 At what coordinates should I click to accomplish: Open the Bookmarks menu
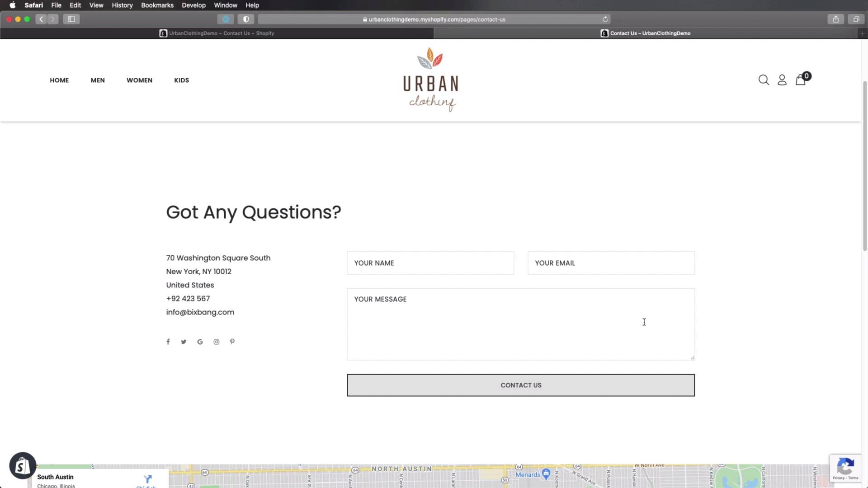click(157, 5)
